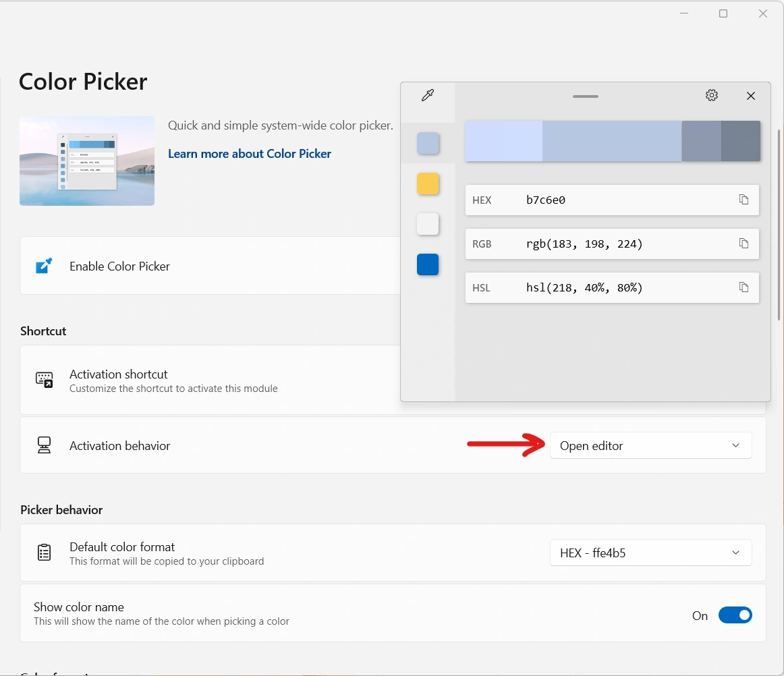Click the Activation shortcut keyboard icon
The image size is (784, 676).
point(44,380)
